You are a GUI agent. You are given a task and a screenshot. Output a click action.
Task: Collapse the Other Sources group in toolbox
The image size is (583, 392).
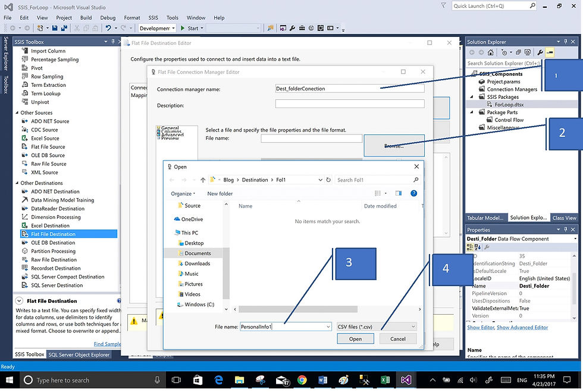(17, 112)
